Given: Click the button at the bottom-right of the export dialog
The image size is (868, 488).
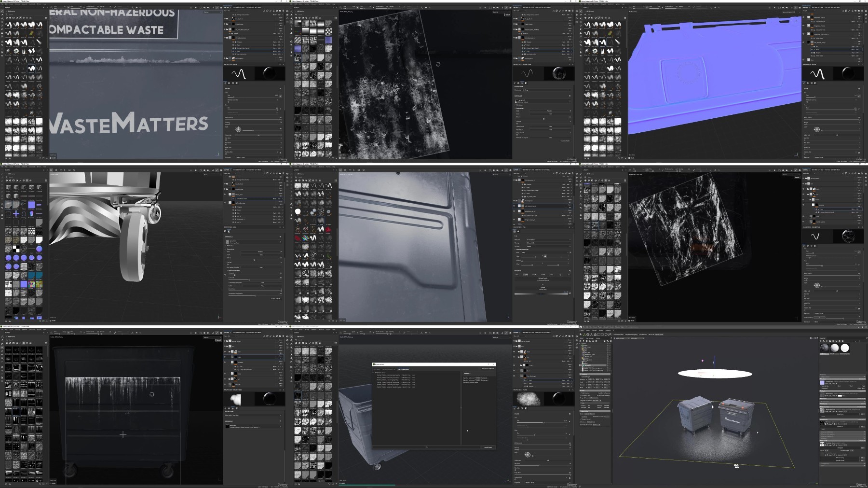Looking at the screenshot, I should coord(488,447).
